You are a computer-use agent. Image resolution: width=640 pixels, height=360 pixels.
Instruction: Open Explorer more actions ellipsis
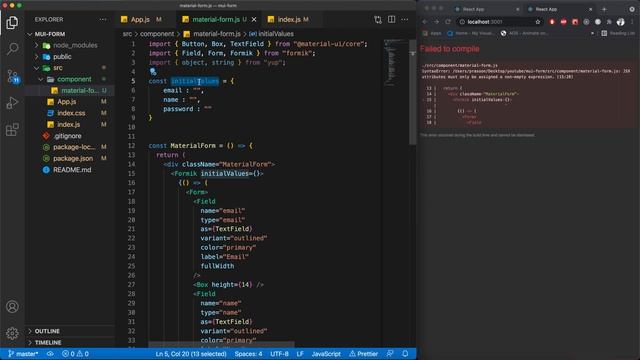point(103,19)
